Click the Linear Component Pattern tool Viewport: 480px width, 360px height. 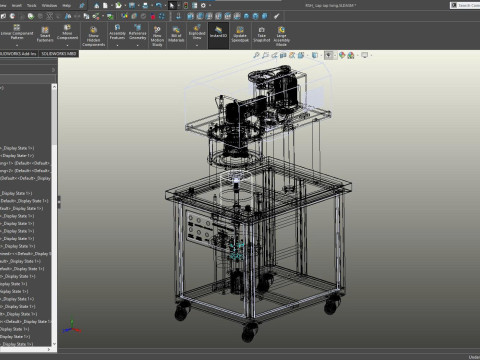17,33
